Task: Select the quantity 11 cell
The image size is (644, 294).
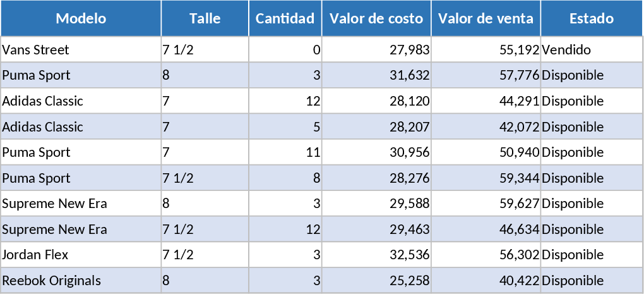Action: [314, 152]
